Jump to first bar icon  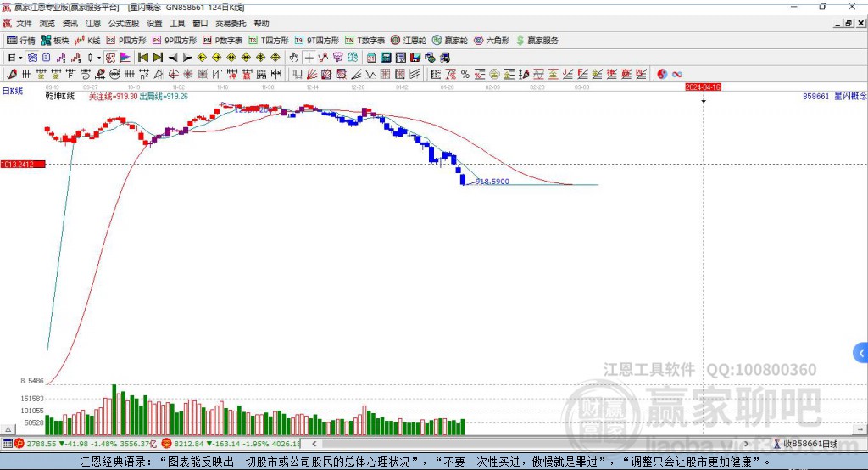tap(142, 58)
